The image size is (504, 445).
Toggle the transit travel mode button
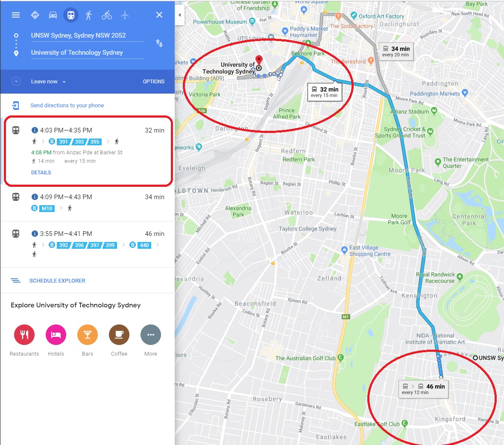[71, 15]
